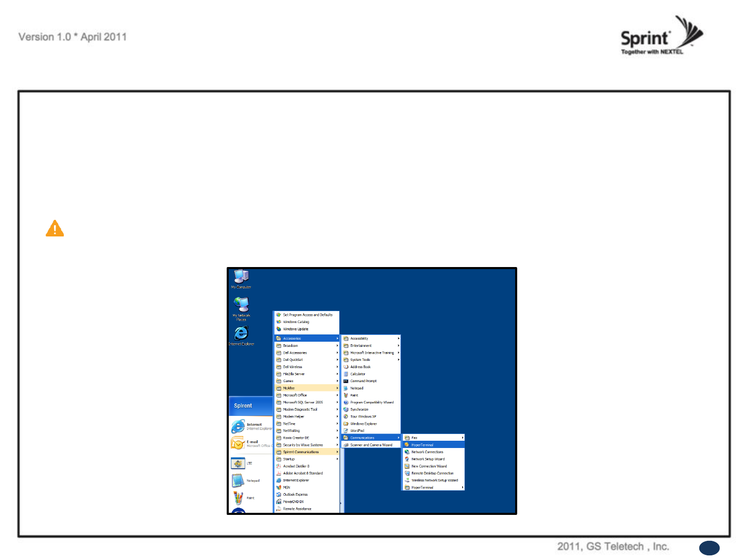
Task: Open Command Prompt
Action: pos(371,381)
